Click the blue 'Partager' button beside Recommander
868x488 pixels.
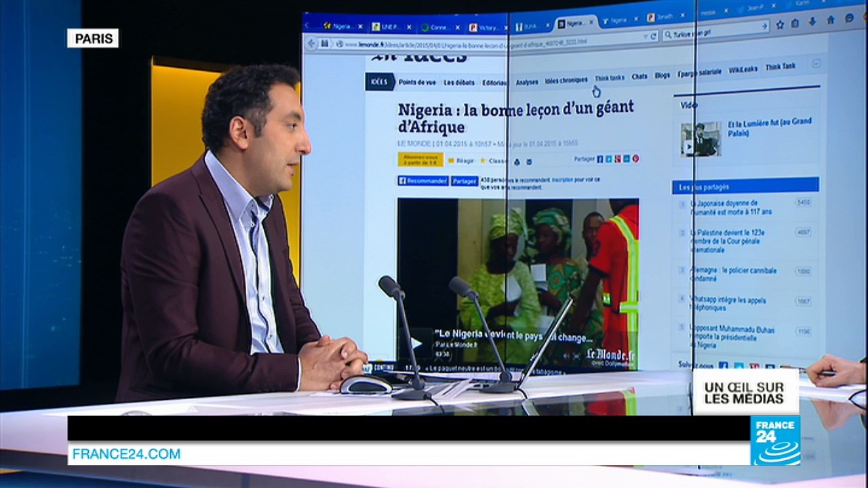[465, 181]
